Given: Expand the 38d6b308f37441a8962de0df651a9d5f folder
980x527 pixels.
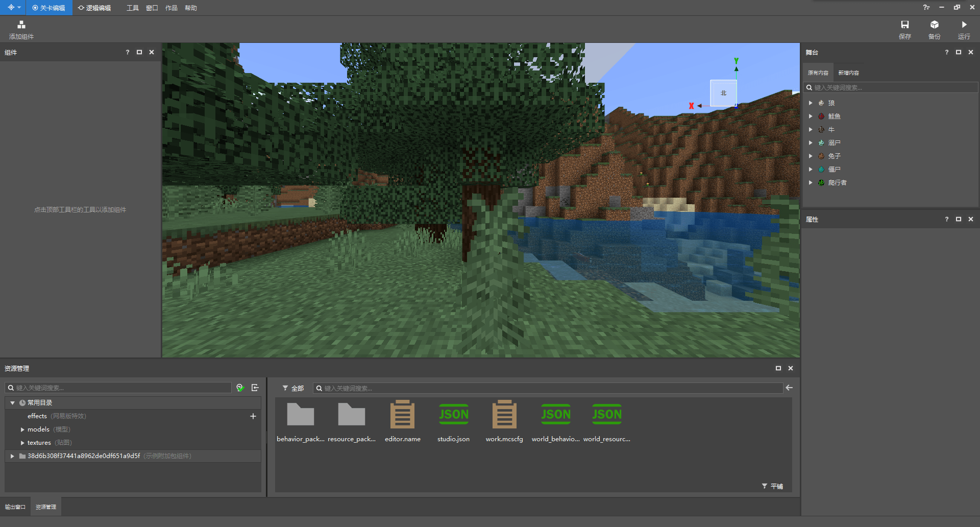Looking at the screenshot, I should [x=12, y=456].
